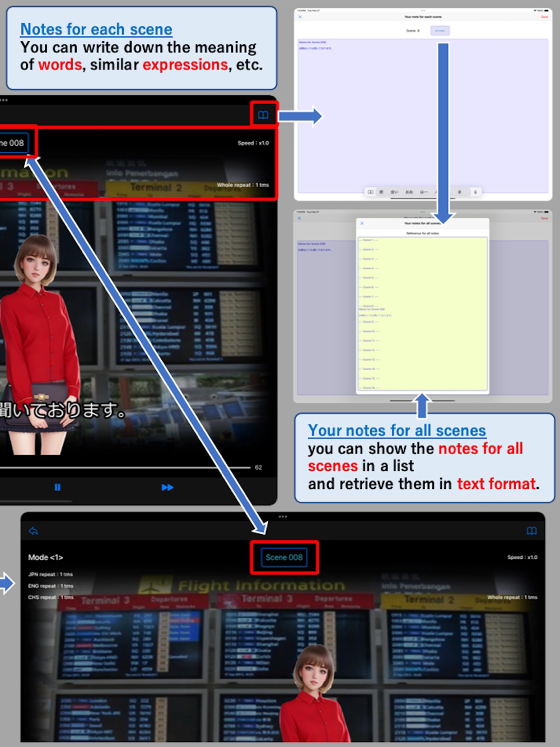This screenshot has width=560, height=747.
Task: Save the note in the note editor screen
Action: pos(544,17)
